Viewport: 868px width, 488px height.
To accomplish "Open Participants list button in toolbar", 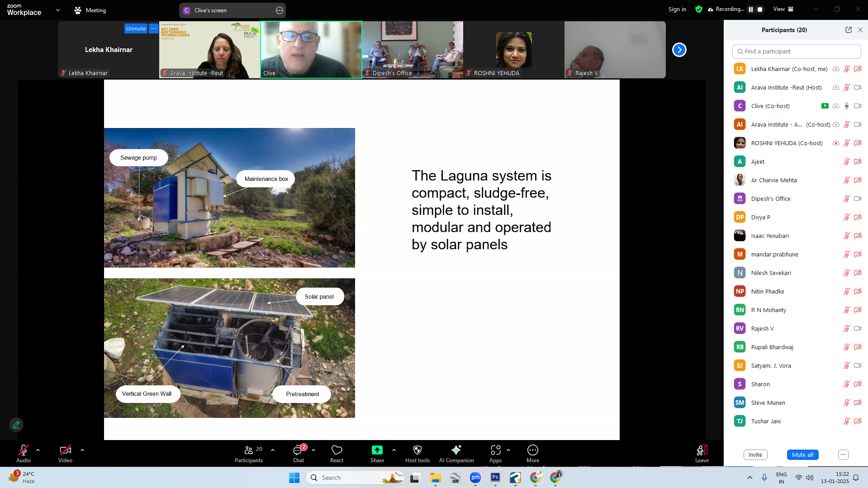I will pyautogui.click(x=249, y=454).
